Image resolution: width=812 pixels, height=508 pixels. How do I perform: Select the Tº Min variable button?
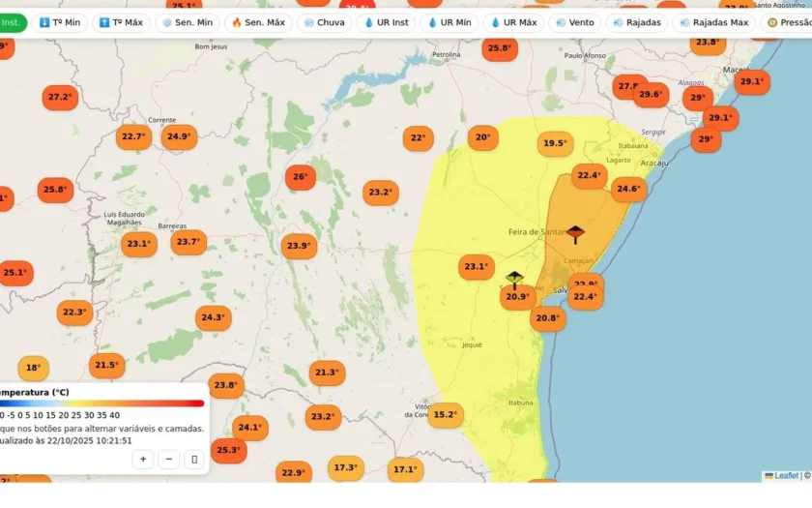pos(60,23)
